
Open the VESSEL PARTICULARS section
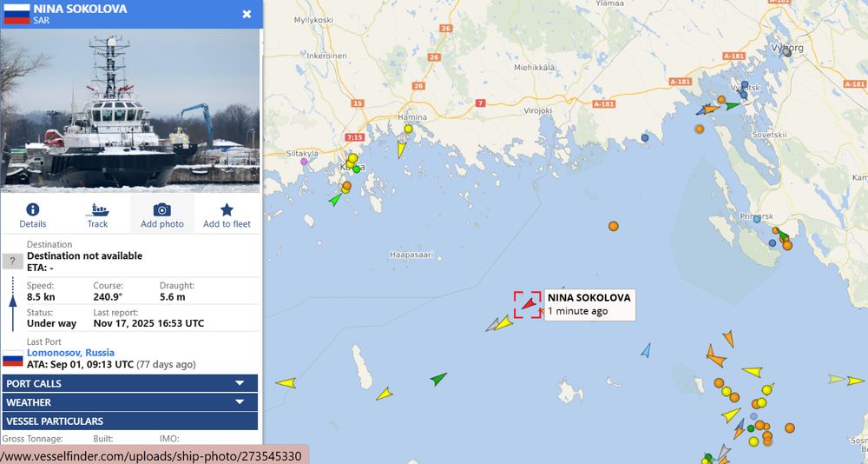point(130,421)
